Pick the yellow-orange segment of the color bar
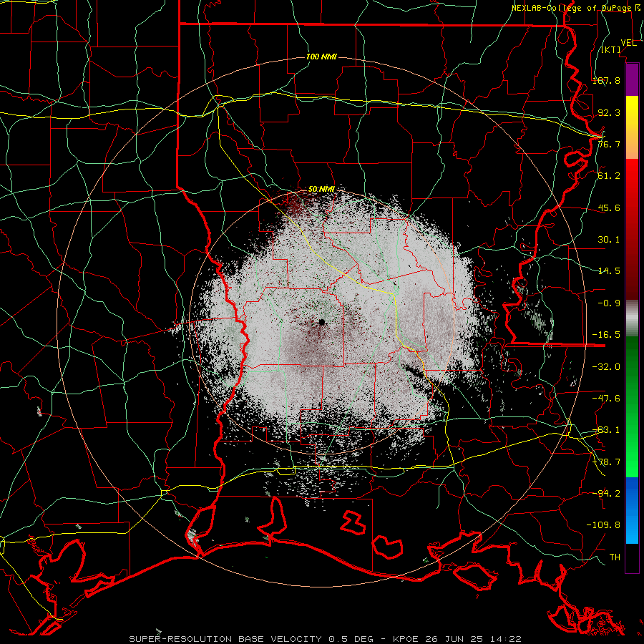The image size is (644, 644). (632, 127)
